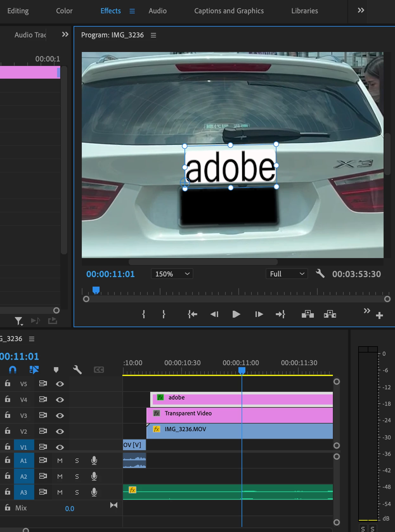Viewport: 395px width, 532px height.
Task: Toggle lock on track V5
Action: 8,383
